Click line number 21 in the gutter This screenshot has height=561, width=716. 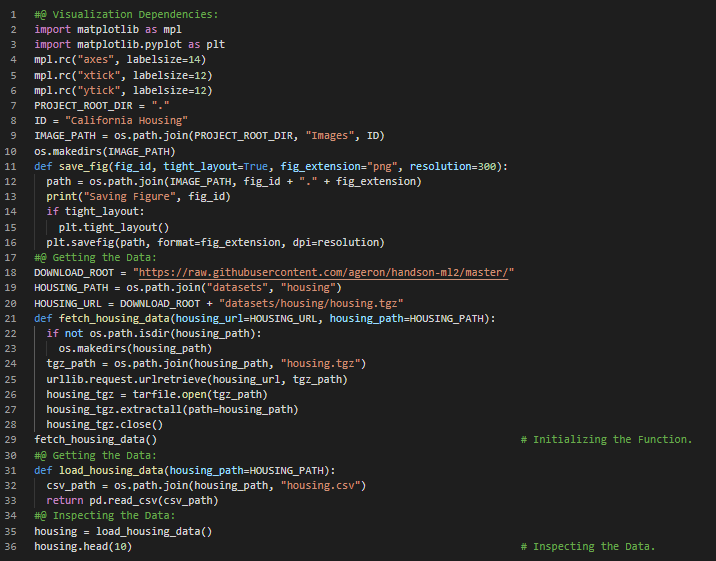coord(11,318)
